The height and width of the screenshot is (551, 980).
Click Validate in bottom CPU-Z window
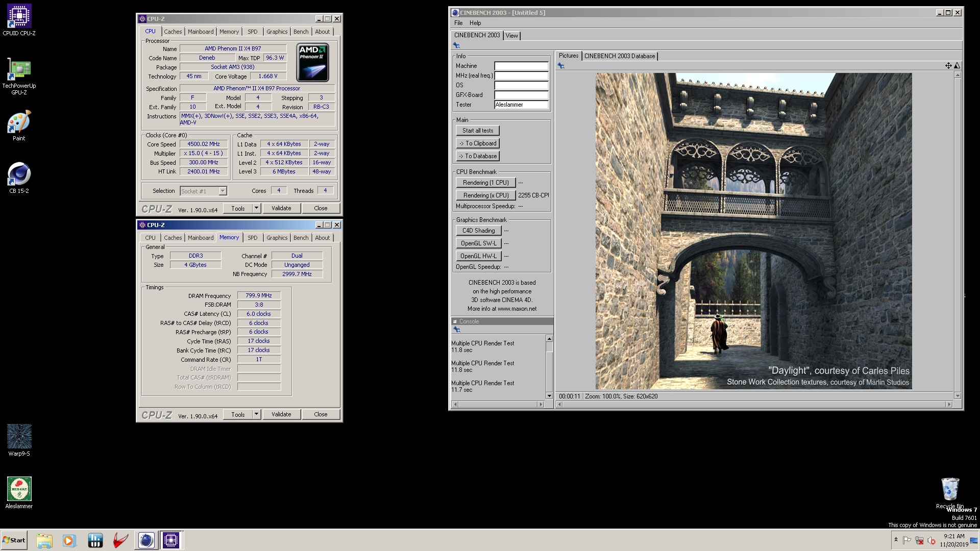point(281,414)
